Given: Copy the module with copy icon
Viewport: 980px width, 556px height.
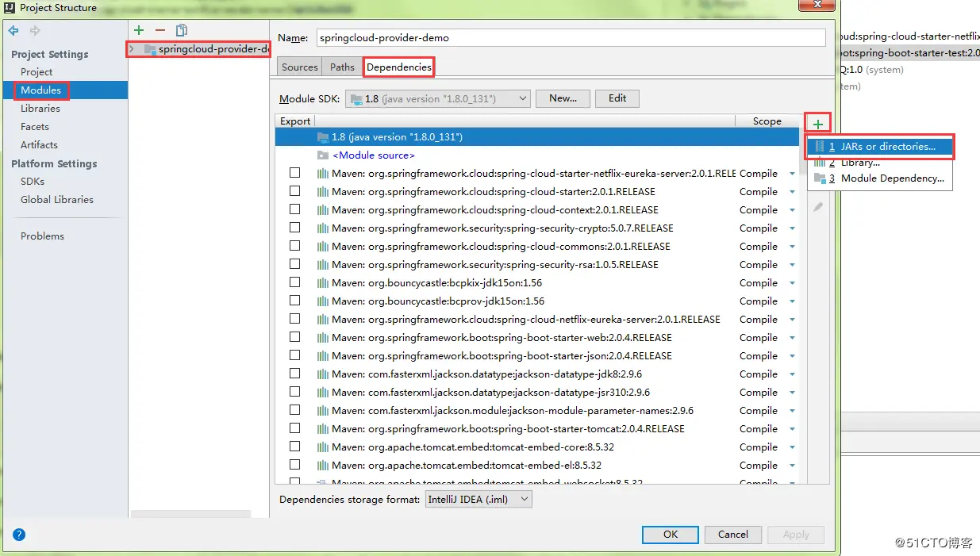Looking at the screenshot, I should coord(182,30).
